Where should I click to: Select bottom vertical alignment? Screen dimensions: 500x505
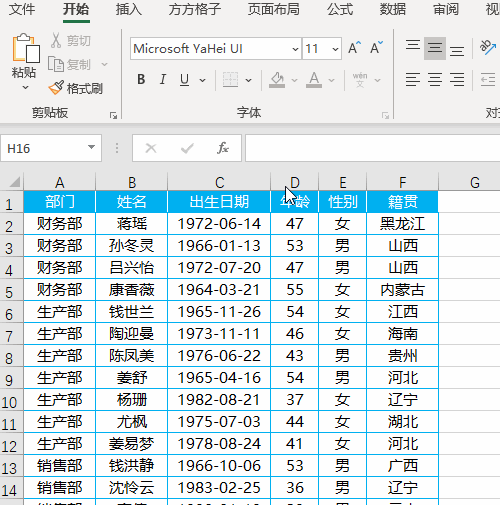tap(457, 51)
